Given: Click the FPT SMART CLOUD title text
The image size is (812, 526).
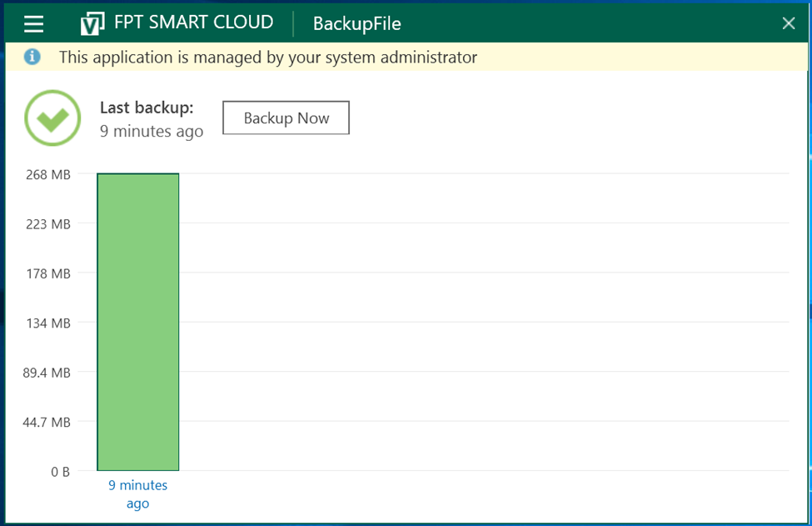Looking at the screenshot, I should 193,23.
